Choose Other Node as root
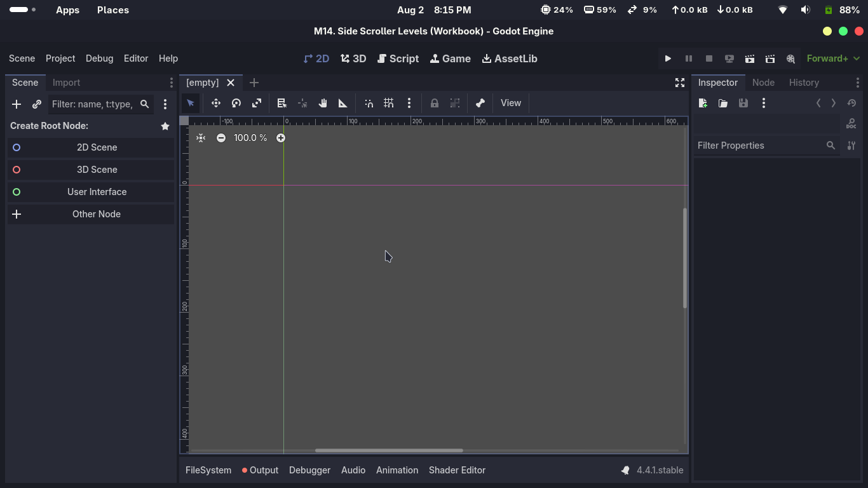 pyautogui.click(x=90, y=214)
